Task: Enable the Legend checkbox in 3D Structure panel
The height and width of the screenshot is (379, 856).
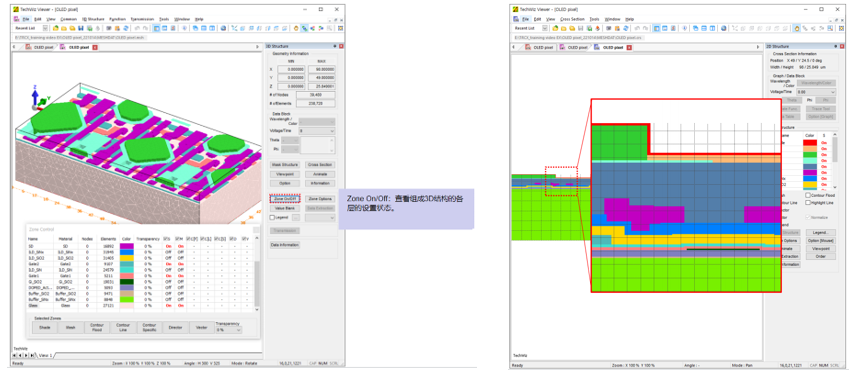Action: pos(272,217)
